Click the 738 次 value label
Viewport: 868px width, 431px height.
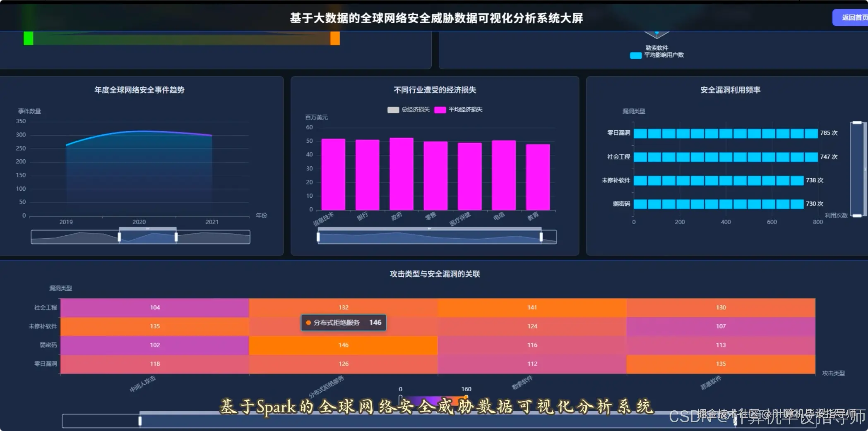tap(815, 180)
